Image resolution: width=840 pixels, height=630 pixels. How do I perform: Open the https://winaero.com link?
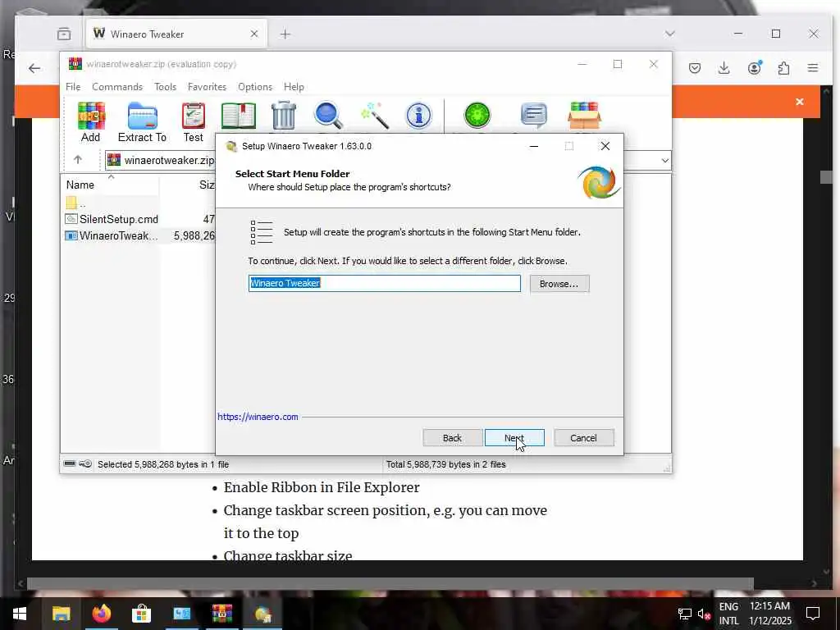pos(258,417)
